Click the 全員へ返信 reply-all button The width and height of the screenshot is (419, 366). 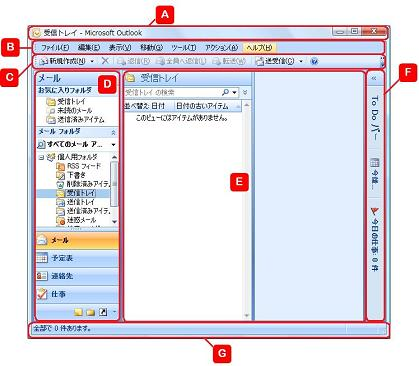pyautogui.click(x=181, y=61)
